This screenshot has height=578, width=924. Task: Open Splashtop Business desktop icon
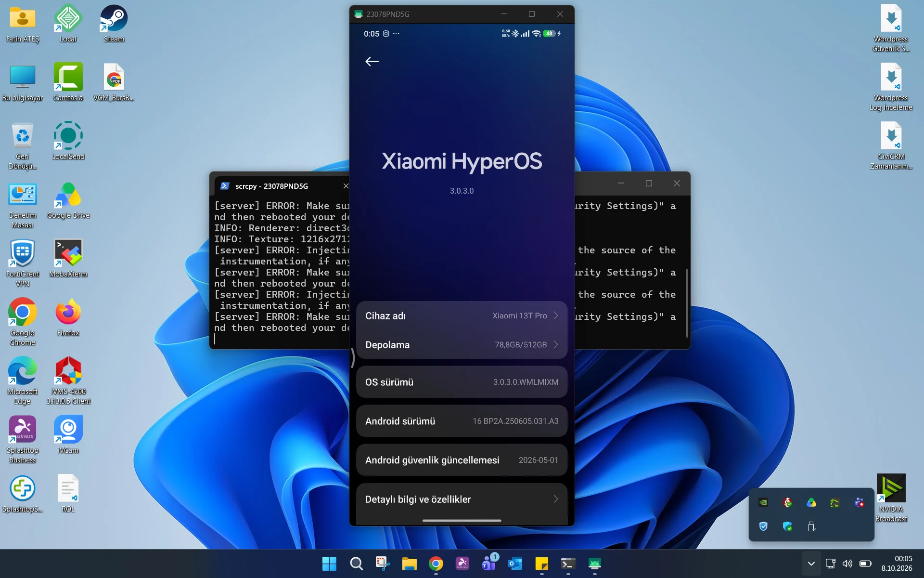[x=23, y=439]
